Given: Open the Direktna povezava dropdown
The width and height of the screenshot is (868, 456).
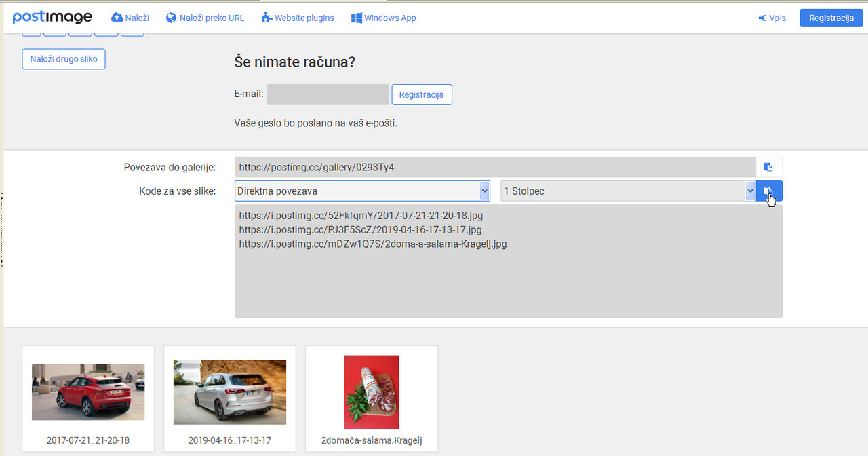Looking at the screenshot, I should [362, 191].
